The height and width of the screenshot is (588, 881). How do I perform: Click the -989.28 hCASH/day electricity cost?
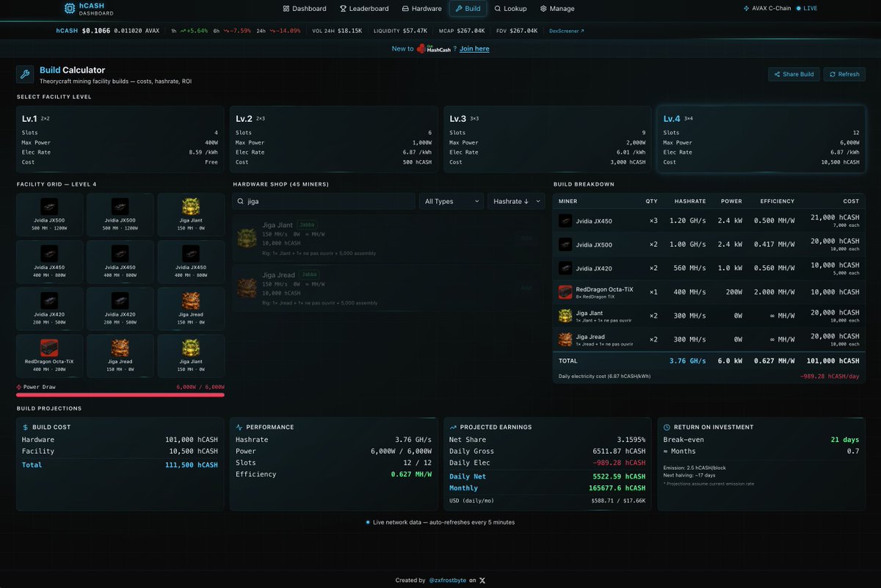tap(830, 376)
